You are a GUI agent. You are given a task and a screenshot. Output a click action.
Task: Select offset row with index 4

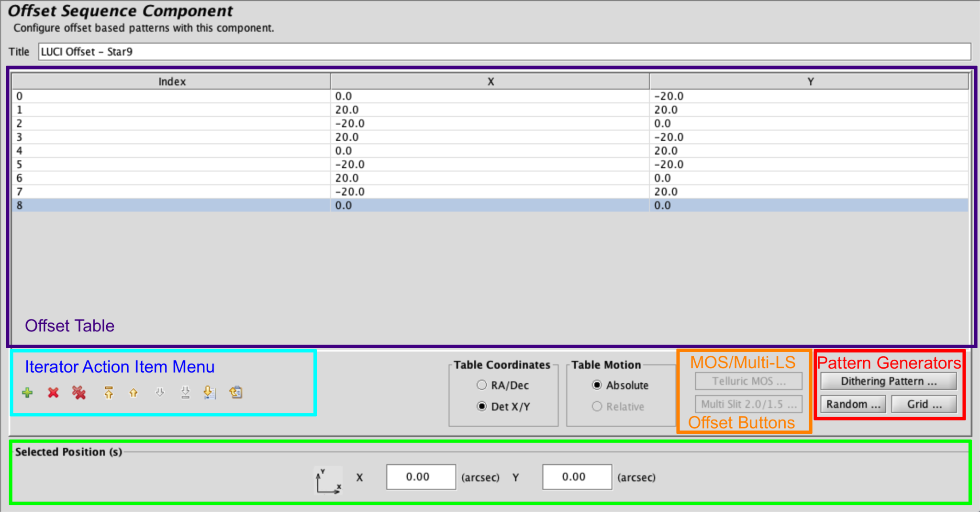490,151
